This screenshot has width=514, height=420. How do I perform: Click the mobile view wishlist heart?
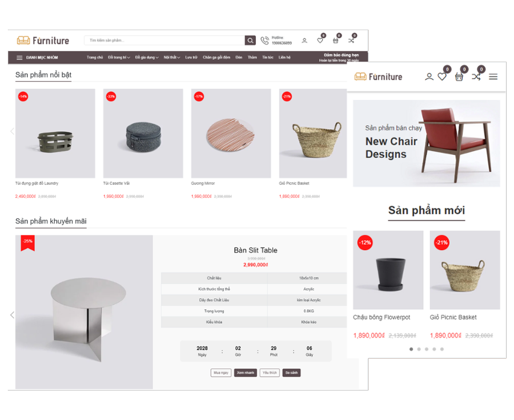point(442,77)
